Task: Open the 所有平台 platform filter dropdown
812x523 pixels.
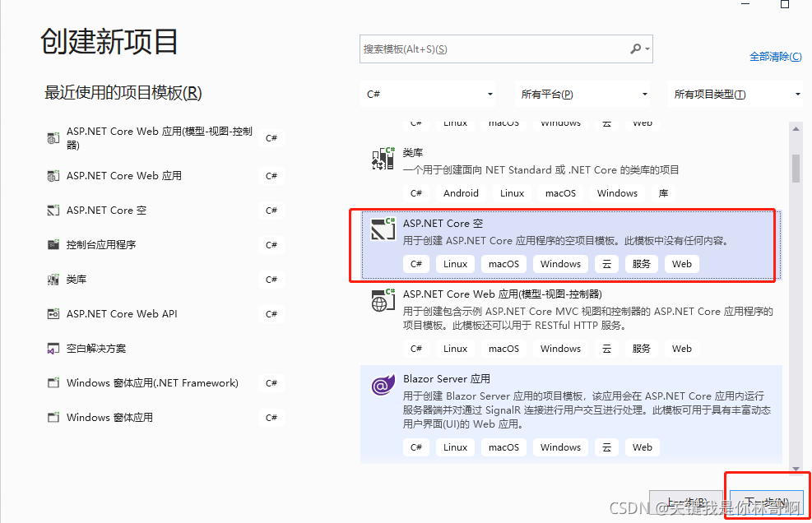Action: (x=583, y=95)
